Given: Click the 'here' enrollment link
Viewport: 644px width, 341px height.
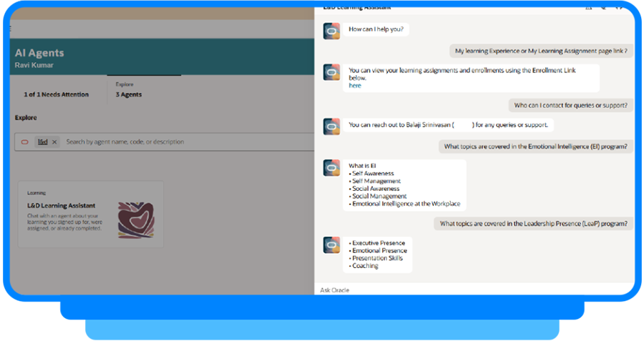Looking at the screenshot, I should pyautogui.click(x=355, y=86).
